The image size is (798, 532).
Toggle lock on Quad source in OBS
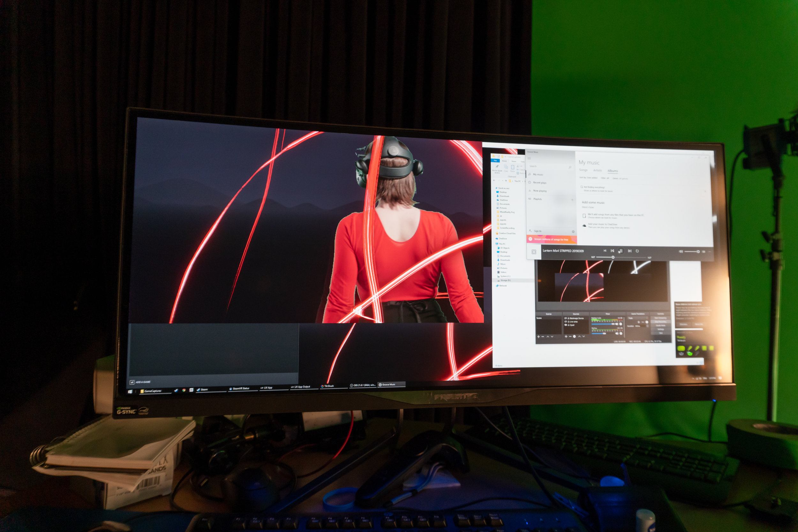pyautogui.click(x=568, y=325)
